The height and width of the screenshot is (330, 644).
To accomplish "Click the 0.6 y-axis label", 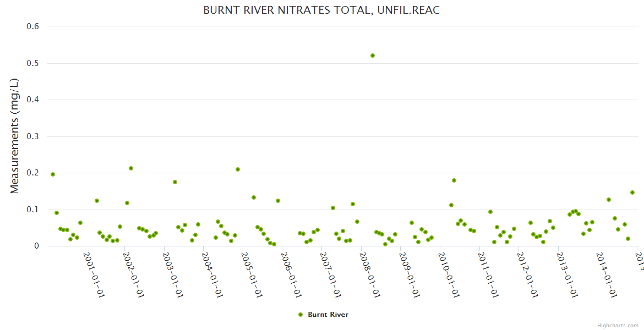I will click(32, 26).
